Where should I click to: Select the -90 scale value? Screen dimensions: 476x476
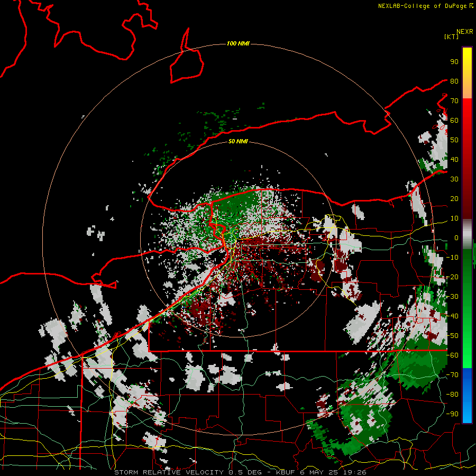click(x=452, y=414)
